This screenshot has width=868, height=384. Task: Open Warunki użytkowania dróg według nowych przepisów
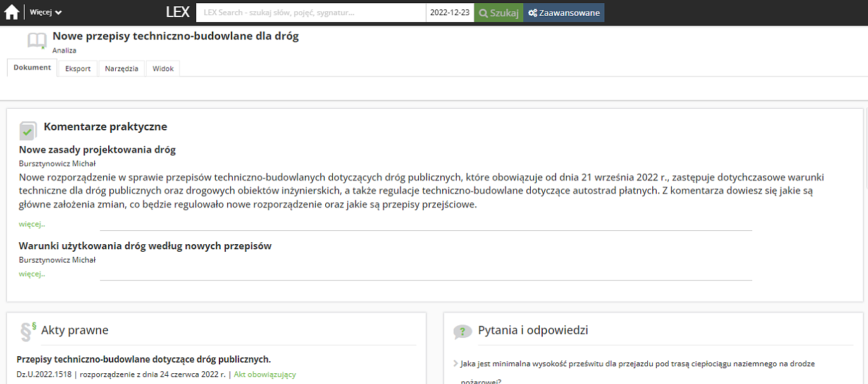[145, 246]
